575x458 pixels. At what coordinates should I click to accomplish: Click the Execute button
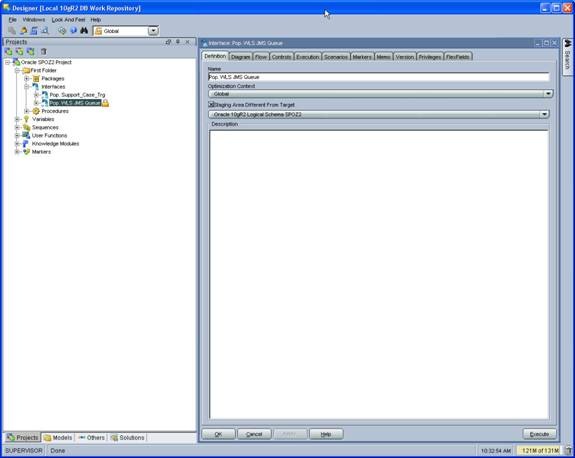point(539,434)
